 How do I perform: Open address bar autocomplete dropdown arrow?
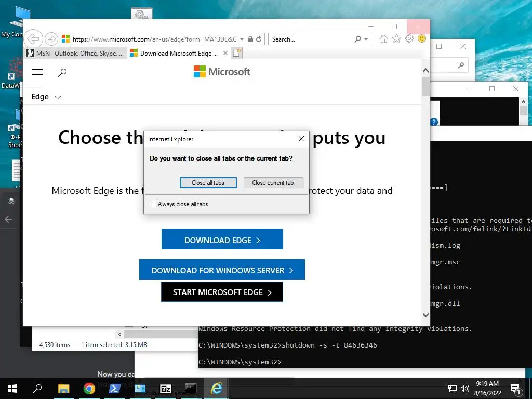(x=242, y=39)
